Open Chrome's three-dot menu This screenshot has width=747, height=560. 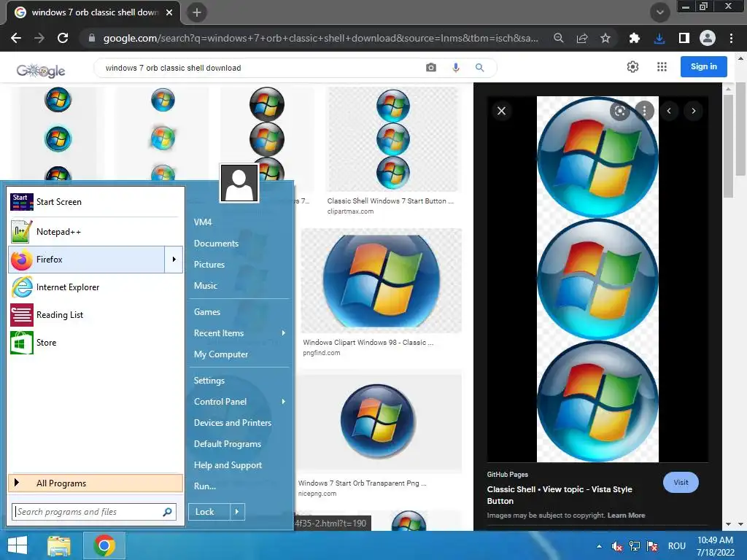click(731, 38)
